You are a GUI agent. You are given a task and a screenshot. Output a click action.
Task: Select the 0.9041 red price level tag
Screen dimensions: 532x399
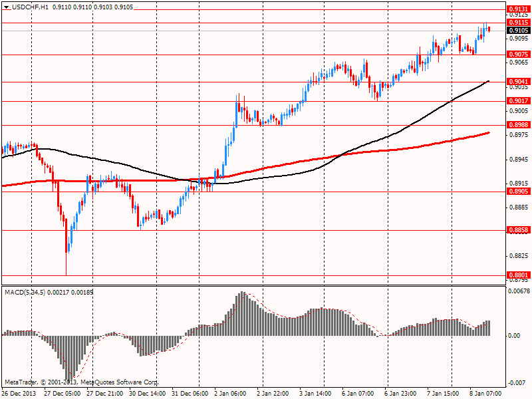517,82
